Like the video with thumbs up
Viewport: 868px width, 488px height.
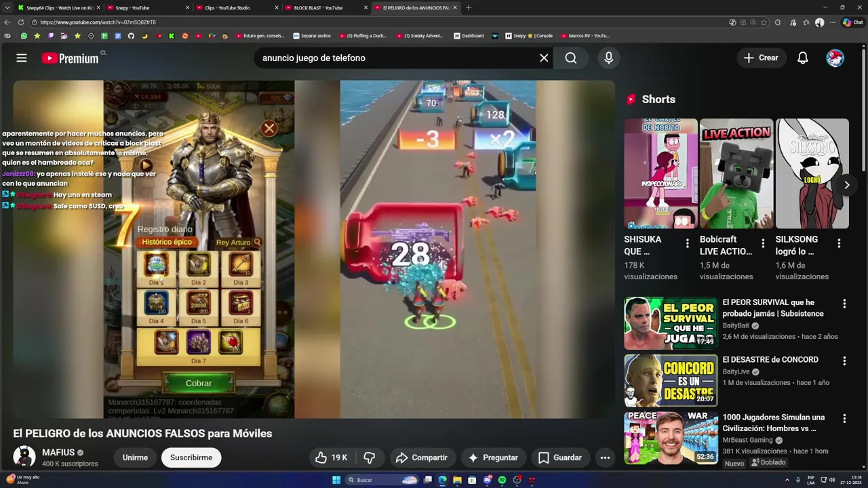(331, 457)
